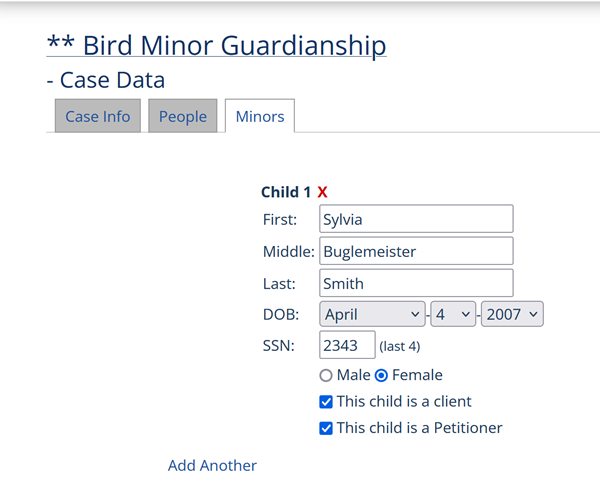This screenshot has height=493, width=600.
Task: Uncheck 'This child is a client'
Action: 326,402
